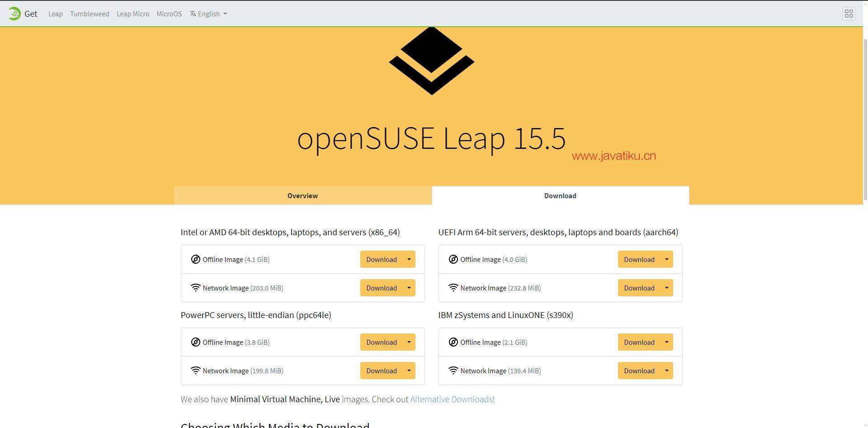Image resolution: width=868 pixels, height=428 pixels.
Task: Expand the ppc64le Offline Image download options arrow
Action: coord(409,342)
